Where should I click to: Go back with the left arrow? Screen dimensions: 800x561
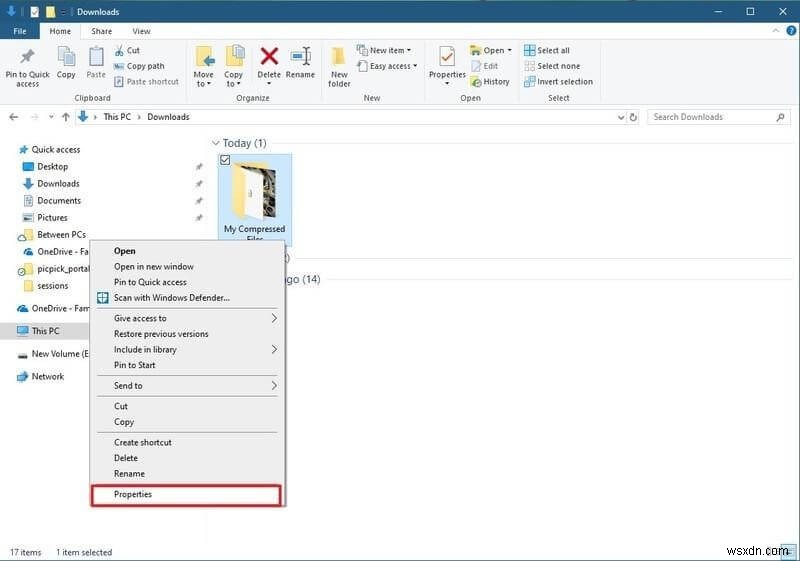(x=14, y=117)
